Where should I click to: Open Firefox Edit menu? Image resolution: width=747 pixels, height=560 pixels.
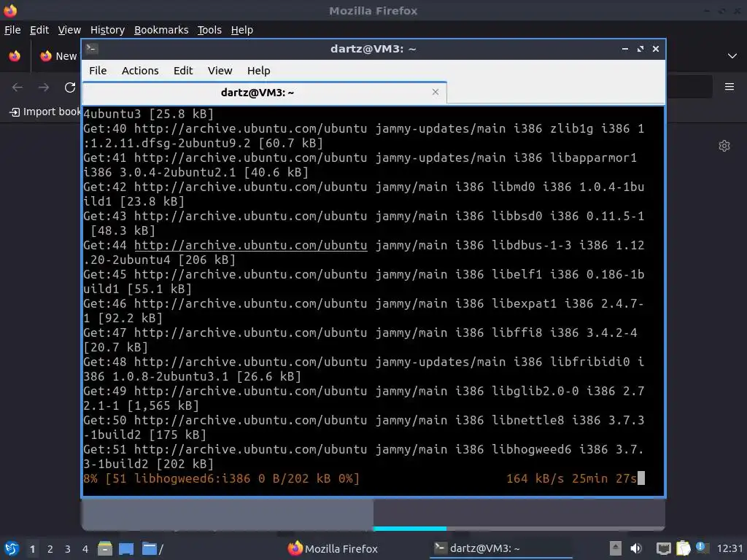click(x=39, y=30)
